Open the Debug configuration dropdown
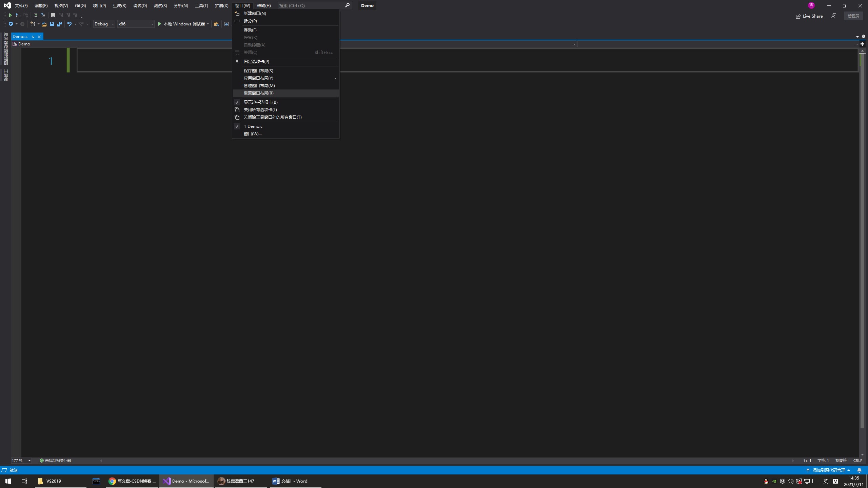Screen dimensions: 868x488 coord(104,24)
